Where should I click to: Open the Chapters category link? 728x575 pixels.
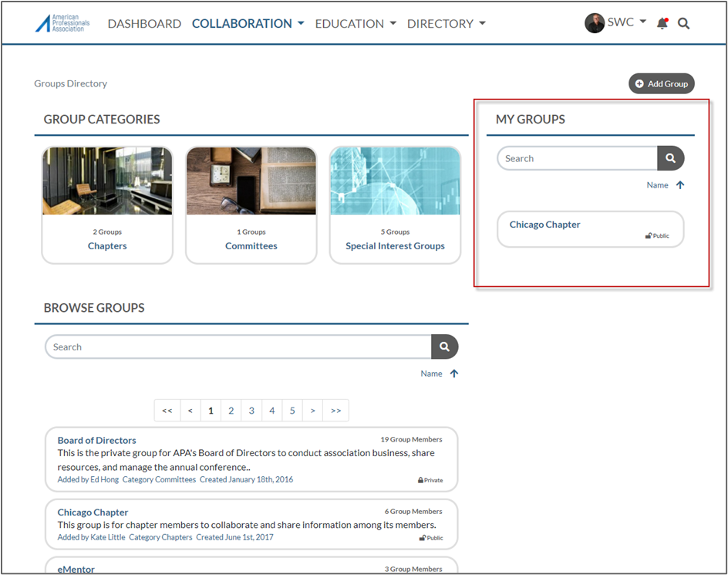tap(107, 246)
